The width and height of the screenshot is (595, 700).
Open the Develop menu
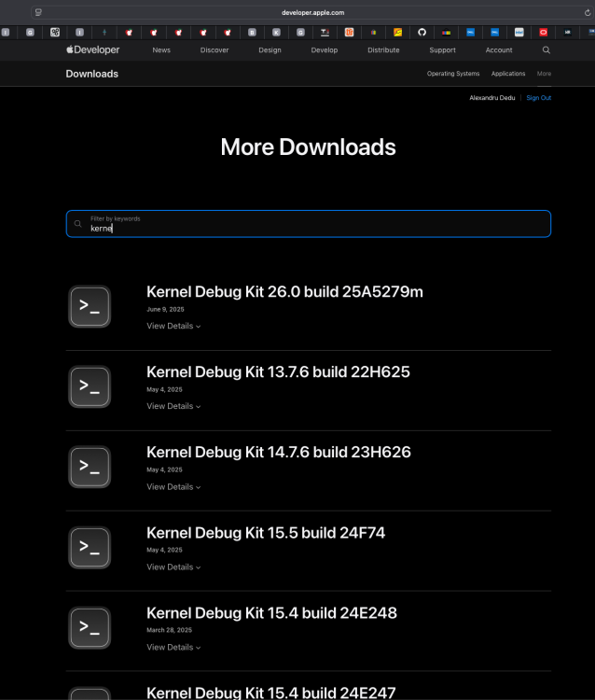click(325, 50)
